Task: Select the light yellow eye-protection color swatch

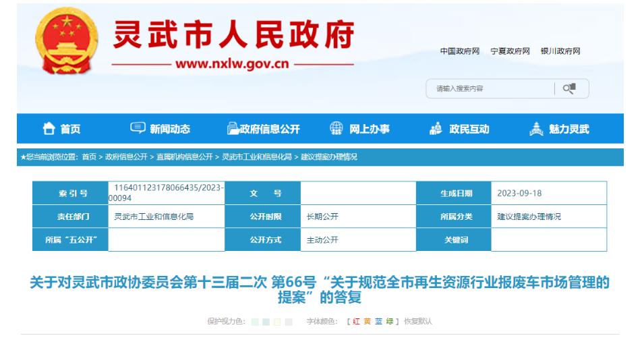Action: (x=277, y=322)
